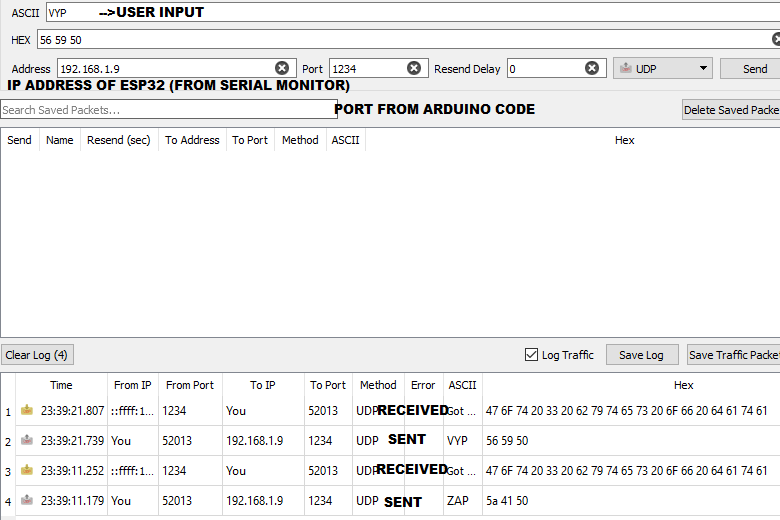Click Delete Saved Packet button
This screenshot has width=780, height=520.
tap(730, 110)
